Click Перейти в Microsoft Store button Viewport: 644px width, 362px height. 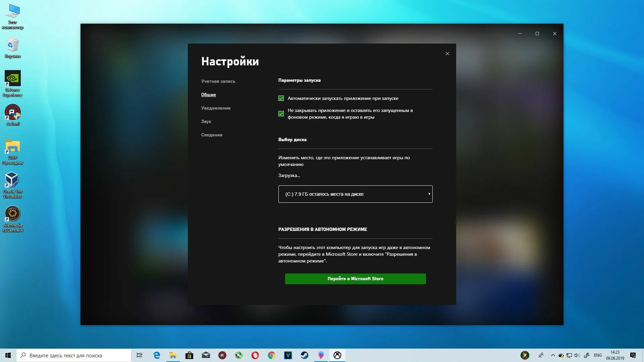(x=355, y=279)
